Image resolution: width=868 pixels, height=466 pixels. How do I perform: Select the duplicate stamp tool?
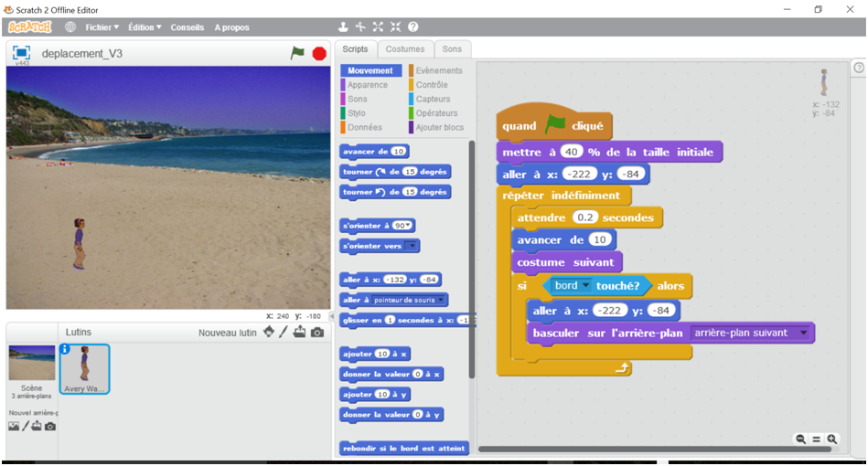[343, 27]
